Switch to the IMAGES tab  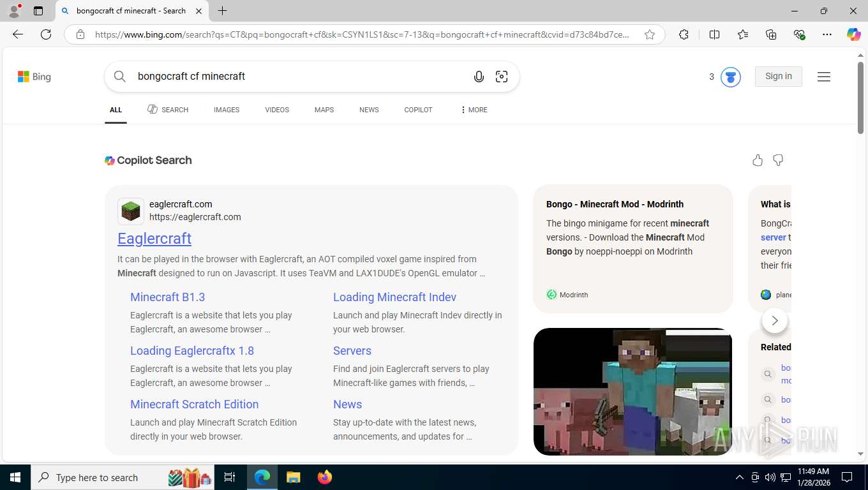pos(227,110)
